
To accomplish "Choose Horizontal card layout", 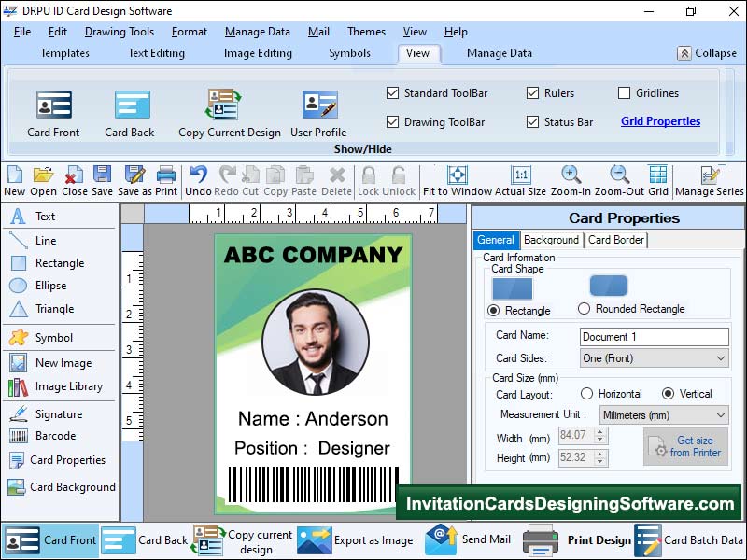I will point(588,394).
